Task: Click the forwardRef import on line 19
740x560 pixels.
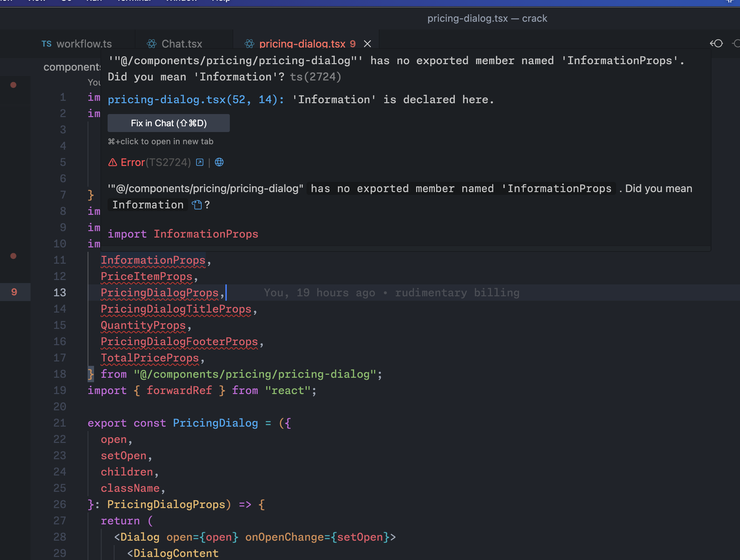Action: 179,390
